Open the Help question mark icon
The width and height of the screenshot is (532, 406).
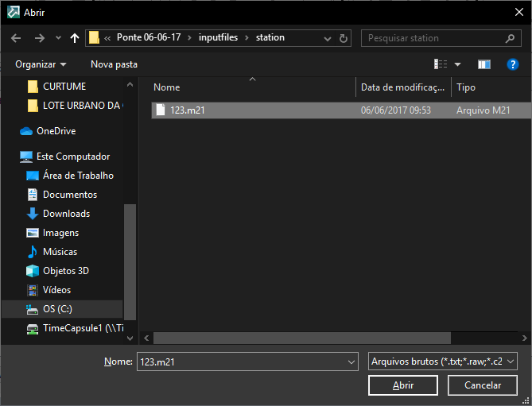(x=513, y=64)
